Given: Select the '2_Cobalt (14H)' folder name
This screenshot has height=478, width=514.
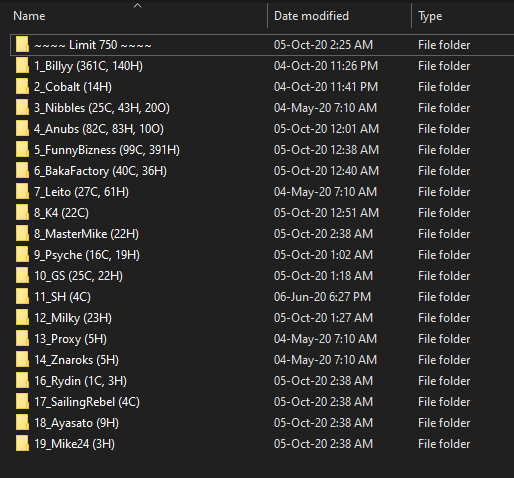Looking at the screenshot, I should pyautogui.click(x=73, y=87).
